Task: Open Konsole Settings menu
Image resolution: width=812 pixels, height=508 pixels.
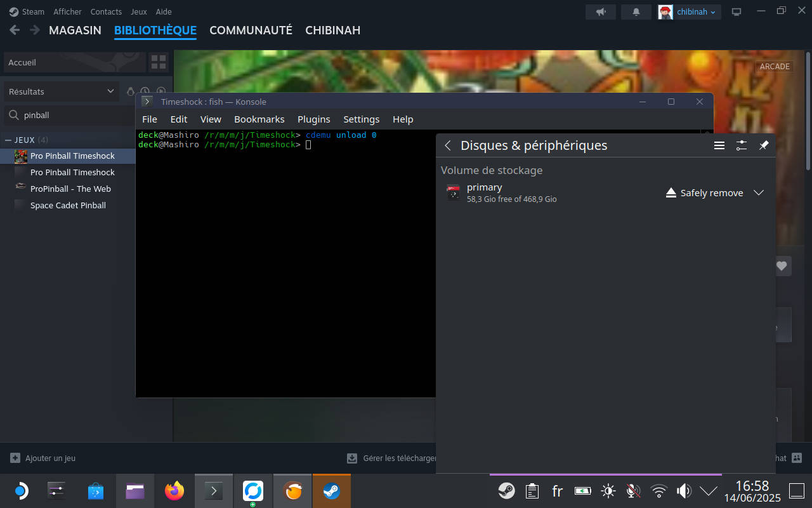Action: [x=362, y=119]
